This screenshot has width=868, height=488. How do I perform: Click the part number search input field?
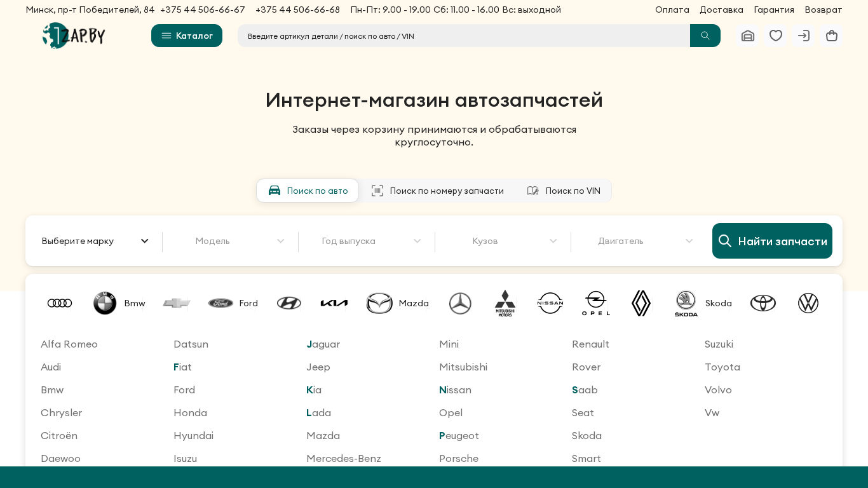464,36
